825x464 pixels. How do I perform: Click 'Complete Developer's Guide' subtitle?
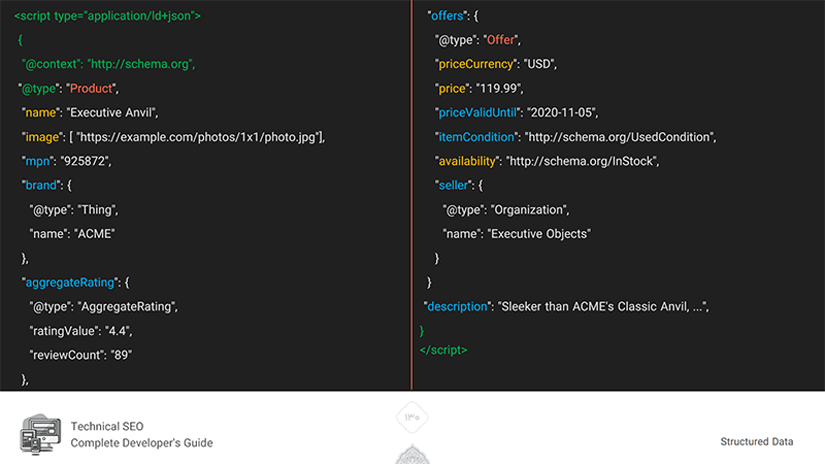coord(142,443)
